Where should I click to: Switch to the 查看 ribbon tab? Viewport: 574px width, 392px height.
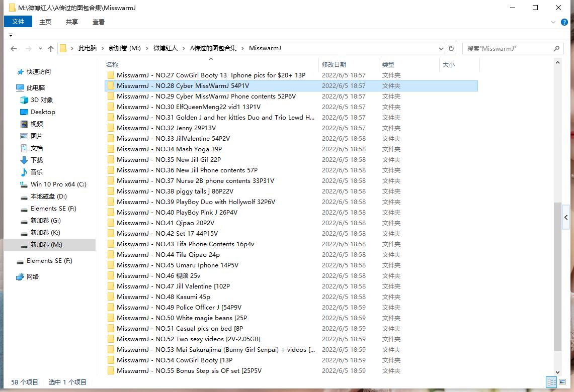[x=99, y=22]
